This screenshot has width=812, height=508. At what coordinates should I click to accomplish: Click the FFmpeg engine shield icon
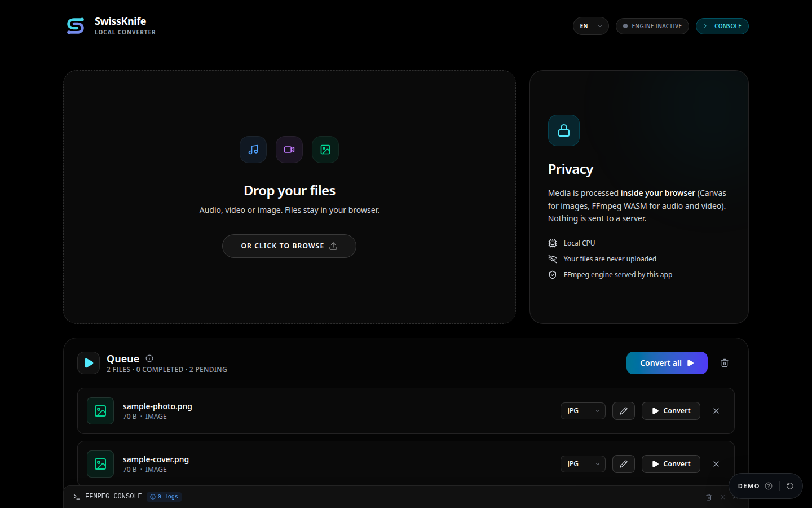pyautogui.click(x=553, y=275)
